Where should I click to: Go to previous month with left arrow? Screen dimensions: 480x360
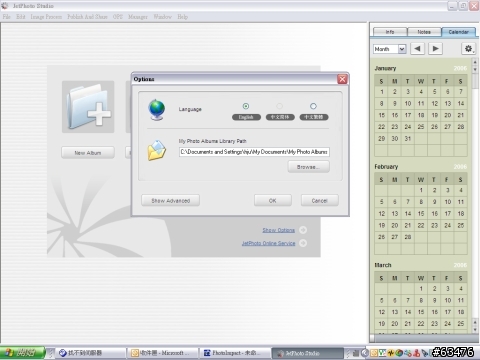click(x=417, y=49)
